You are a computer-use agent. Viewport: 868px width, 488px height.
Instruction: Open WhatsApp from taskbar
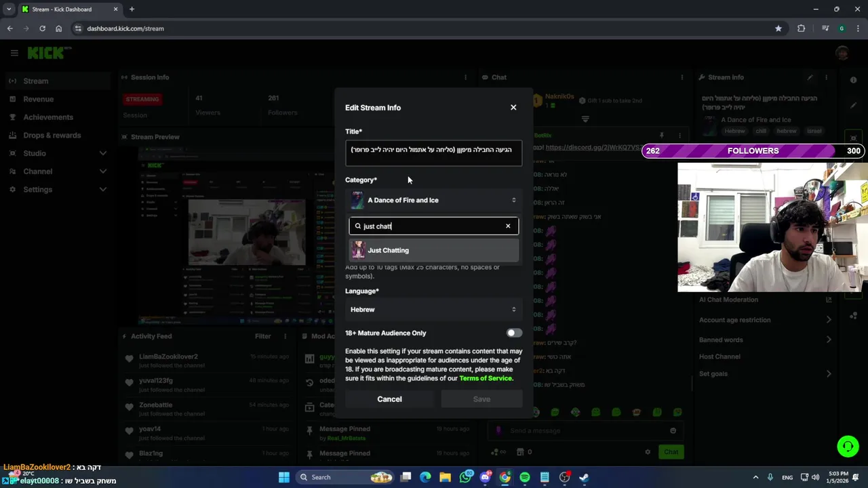pyautogui.click(x=465, y=477)
